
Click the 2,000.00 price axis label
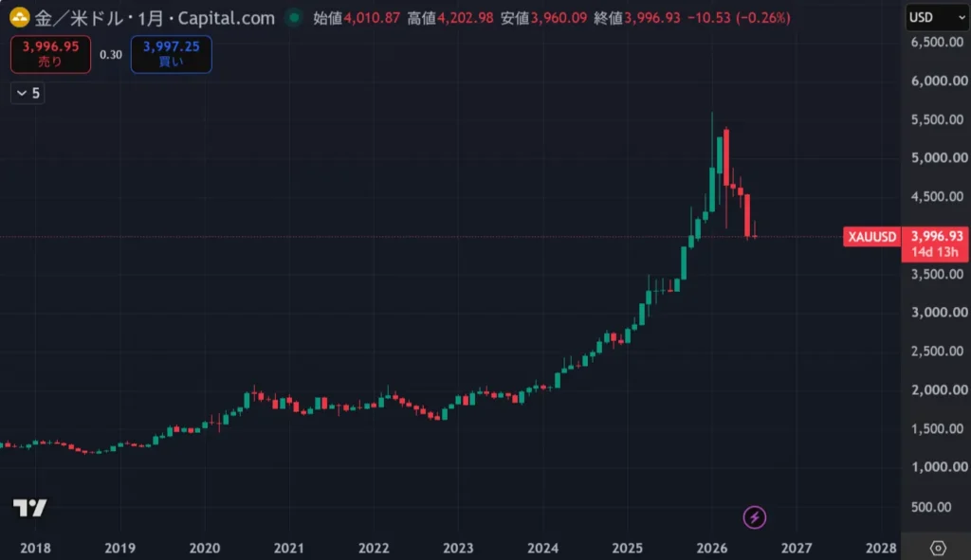coord(939,389)
